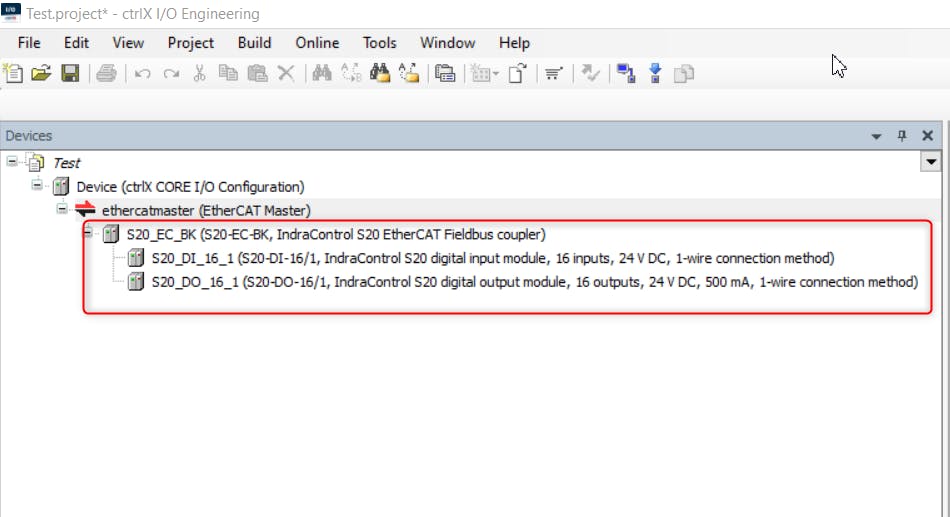Open the View menu
The image size is (950, 517).
point(128,43)
